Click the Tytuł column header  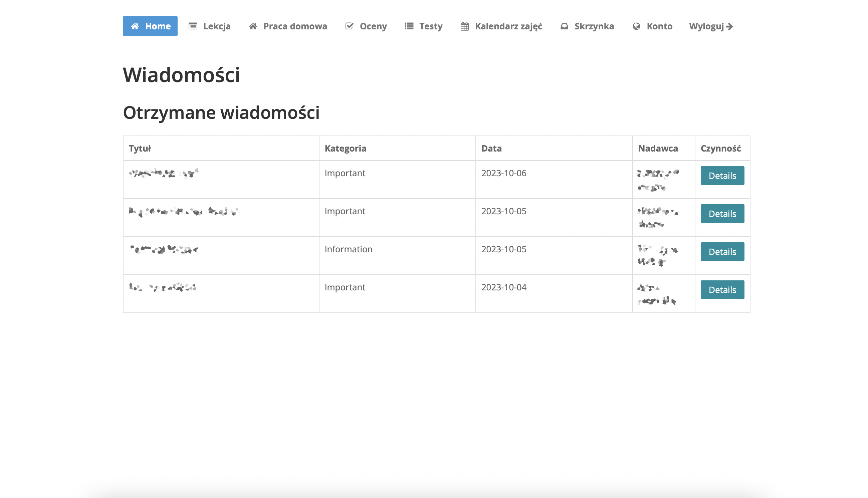[x=140, y=149]
